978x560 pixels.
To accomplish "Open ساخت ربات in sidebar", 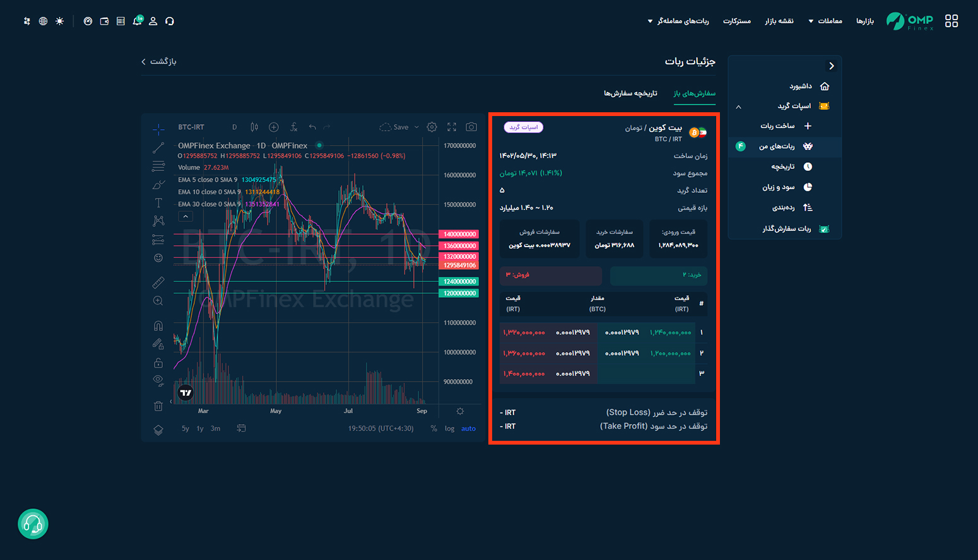I will (x=785, y=126).
